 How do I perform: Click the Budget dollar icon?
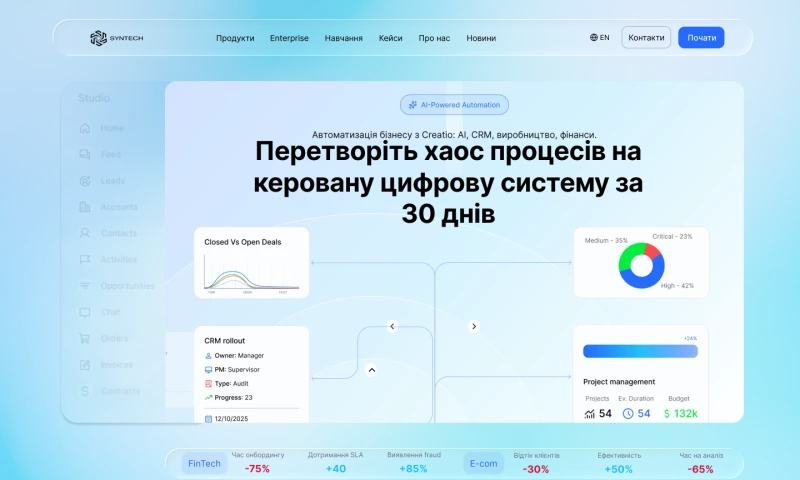[666, 414]
